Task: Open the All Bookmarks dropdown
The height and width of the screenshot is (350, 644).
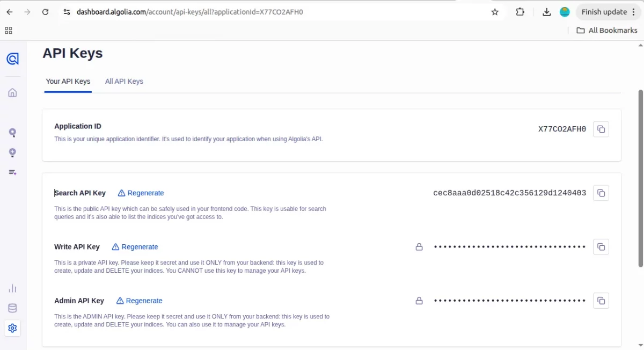Action: 606,30
